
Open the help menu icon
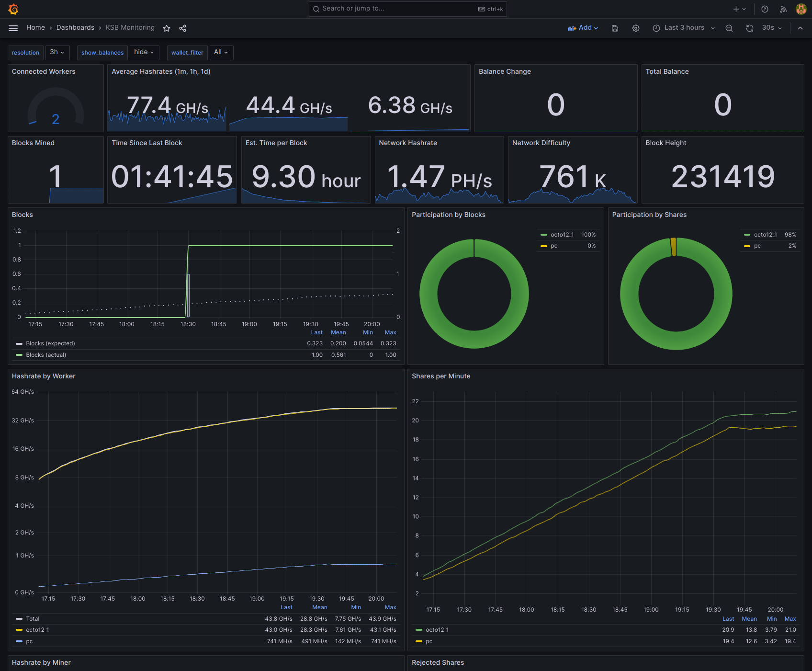click(765, 9)
